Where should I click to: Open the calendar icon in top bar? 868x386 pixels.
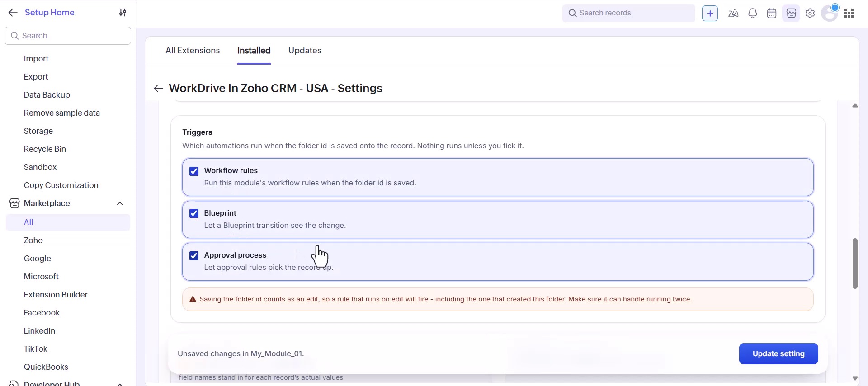pyautogui.click(x=772, y=13)
